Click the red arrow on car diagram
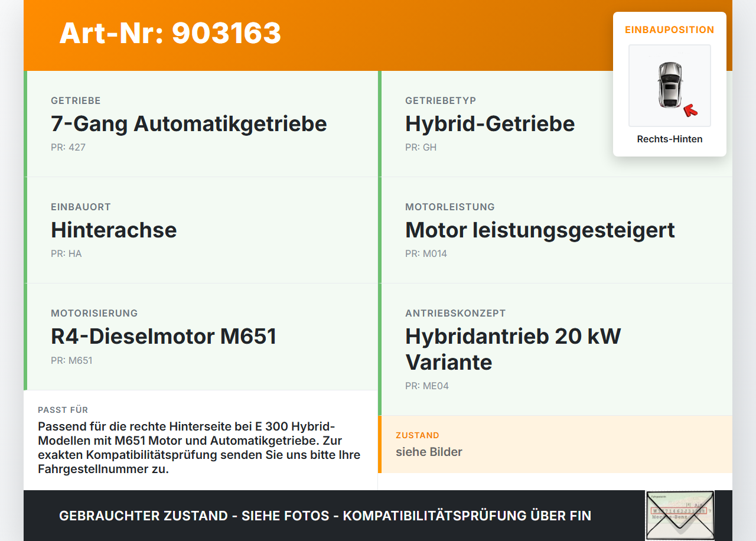Screen dimensions: 756x541 tap(690, 110)
